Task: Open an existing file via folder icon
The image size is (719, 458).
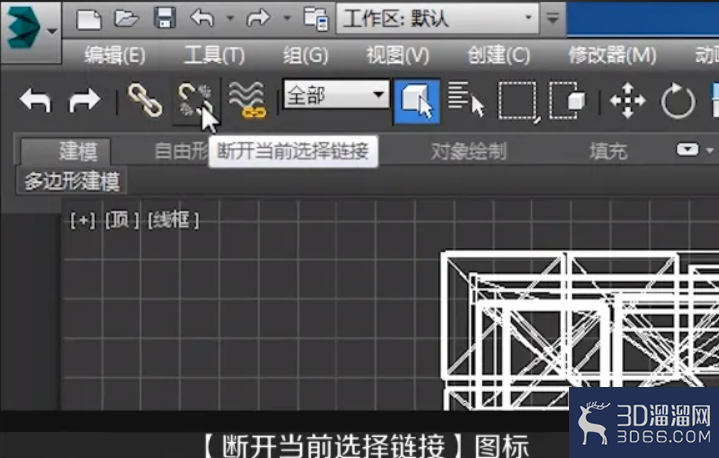Action: point(127,19)
